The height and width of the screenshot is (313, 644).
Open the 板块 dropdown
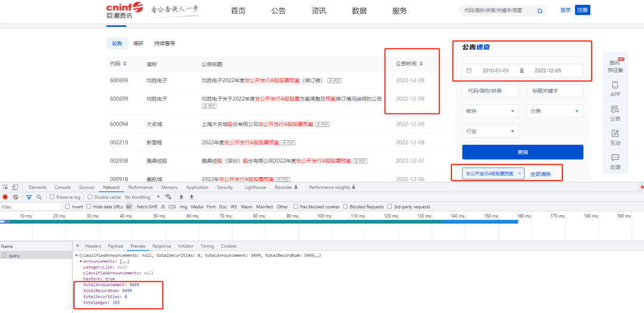[490, 111]
